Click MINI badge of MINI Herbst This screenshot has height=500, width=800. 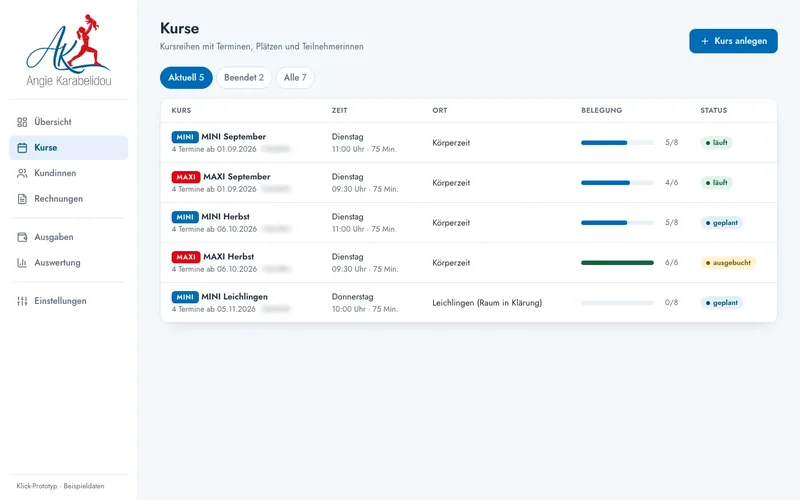click(x=185, y=217)
